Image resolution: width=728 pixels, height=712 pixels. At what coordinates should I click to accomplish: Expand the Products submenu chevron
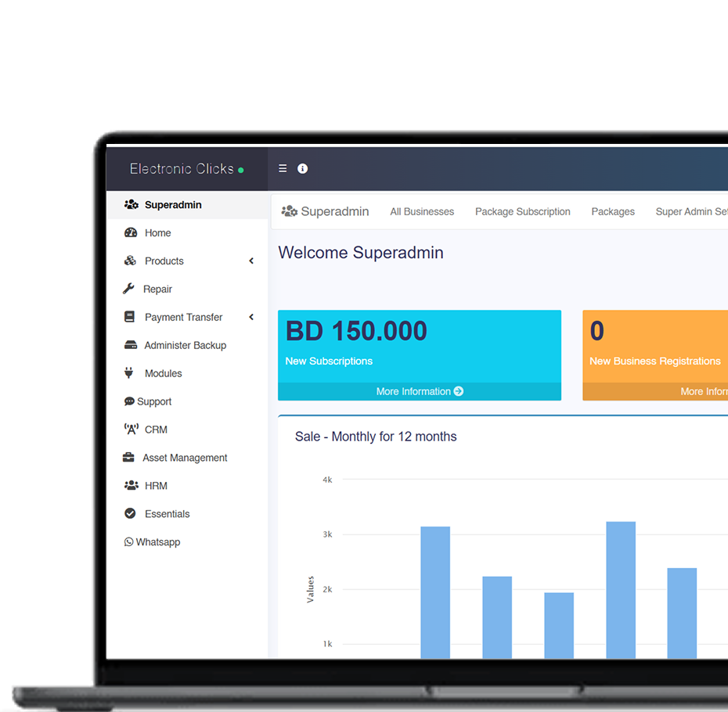251,261
